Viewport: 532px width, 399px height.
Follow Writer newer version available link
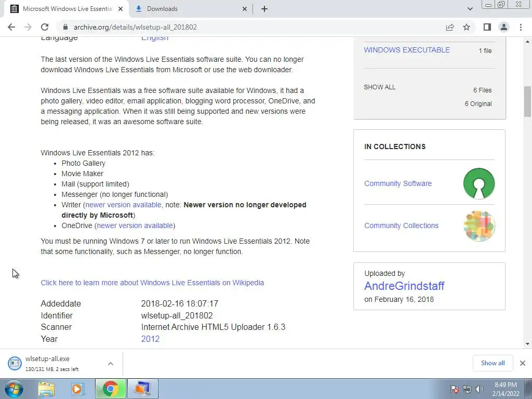click(123, 205)
